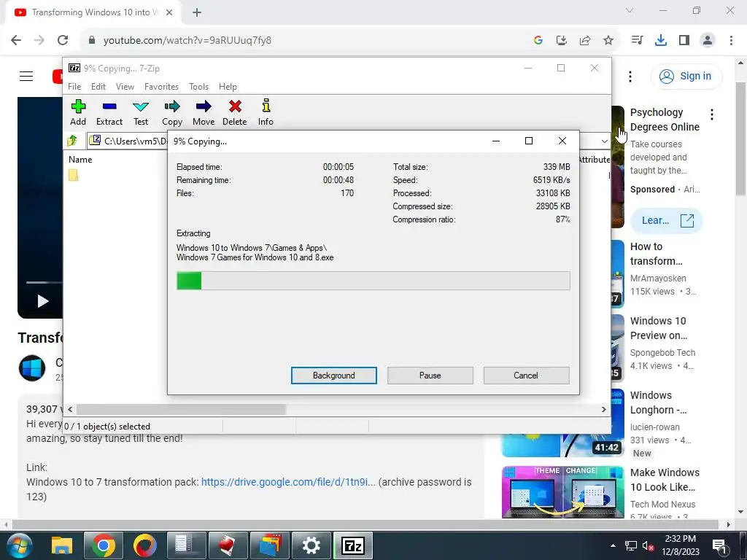Bookmark this page with the star icon

608,41
